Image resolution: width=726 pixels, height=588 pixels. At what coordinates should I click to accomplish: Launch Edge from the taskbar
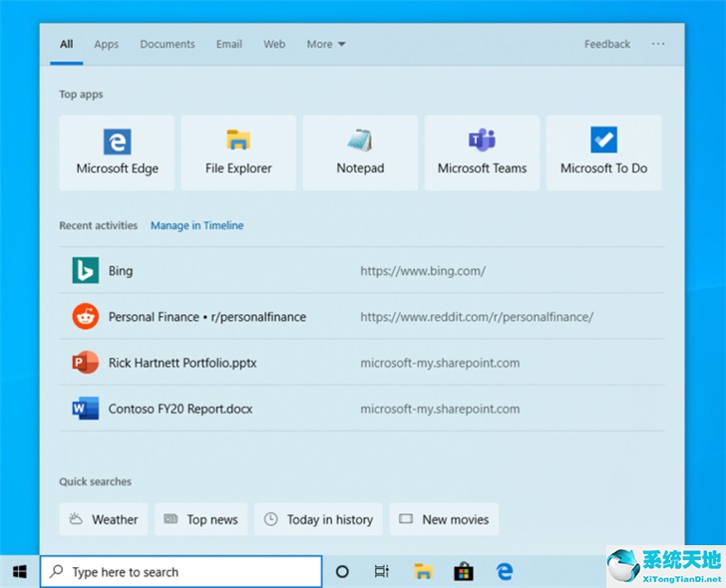[x=505, y=572]
